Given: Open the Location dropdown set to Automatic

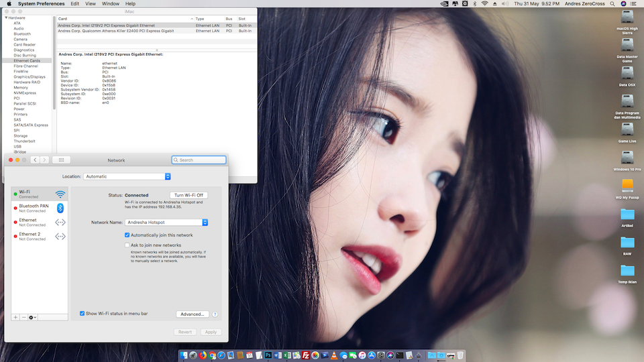Looking at the screenshot, I should (127, 176).
